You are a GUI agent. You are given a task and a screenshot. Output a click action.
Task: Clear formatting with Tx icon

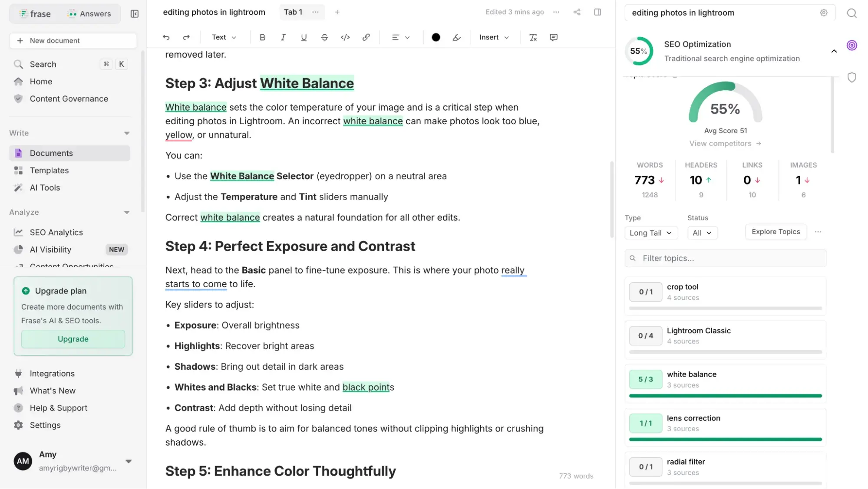coord(533,37)
